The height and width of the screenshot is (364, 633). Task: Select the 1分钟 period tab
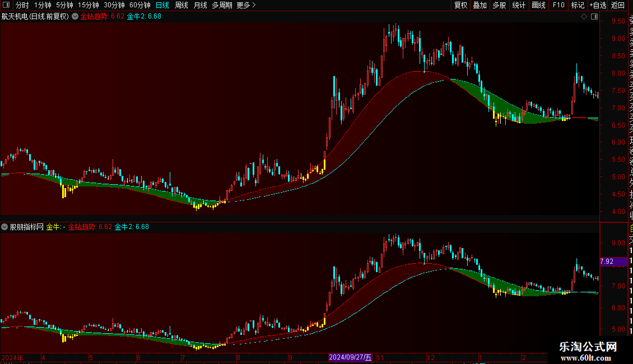[x=43, y=5]
